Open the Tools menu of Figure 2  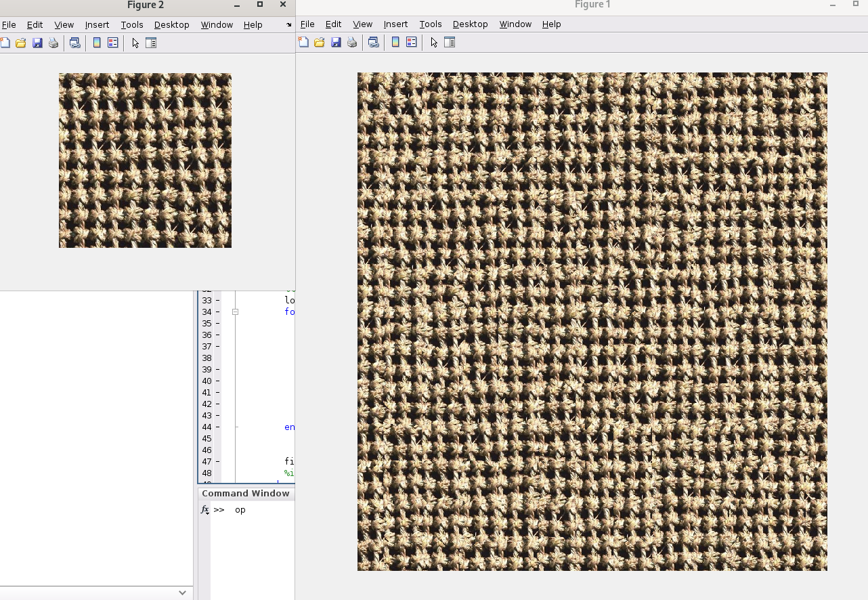click(131, 24)
